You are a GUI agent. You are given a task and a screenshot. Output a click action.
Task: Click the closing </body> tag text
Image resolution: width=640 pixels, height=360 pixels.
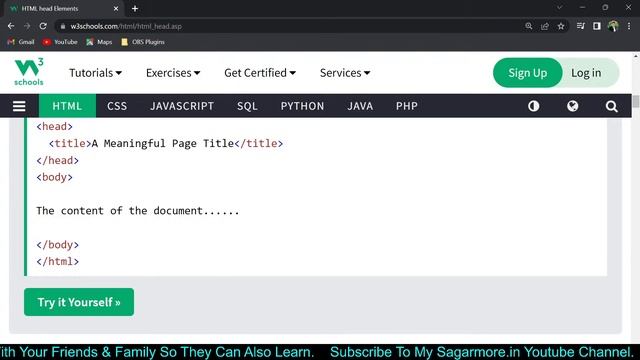tap(58, 244)
